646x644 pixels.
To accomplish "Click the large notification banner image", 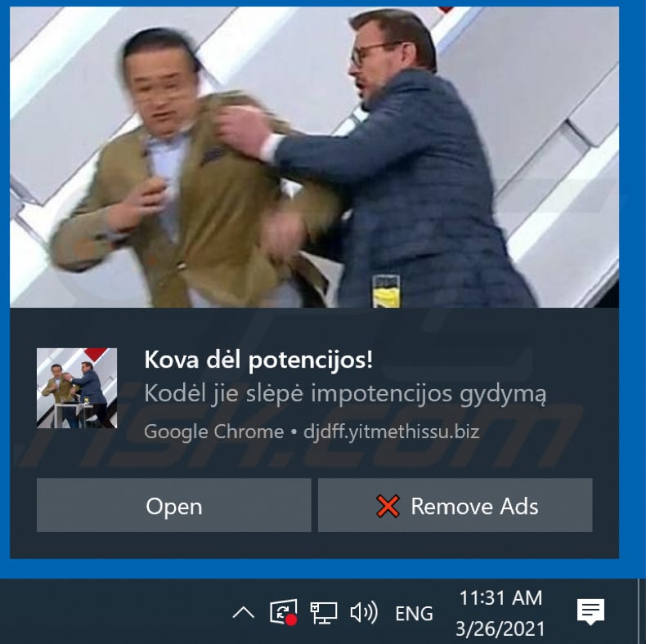I will [314, 157].
